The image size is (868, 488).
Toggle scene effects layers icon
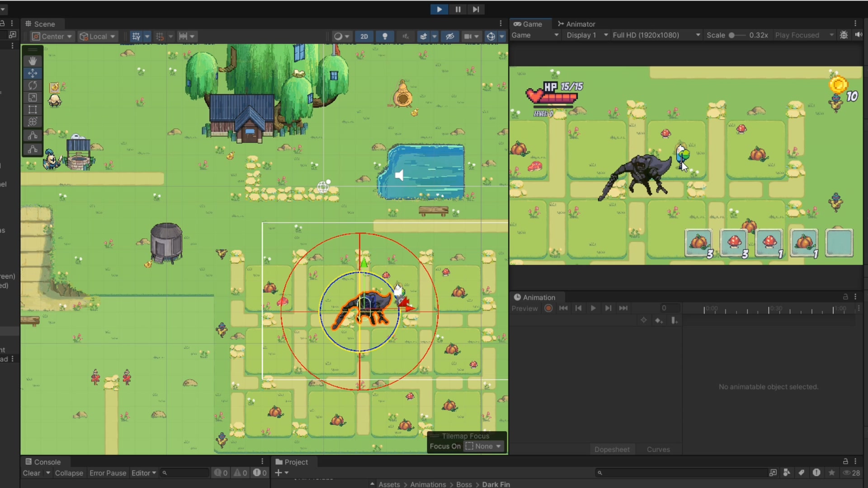pyautogui.click(x=424, y=36)
